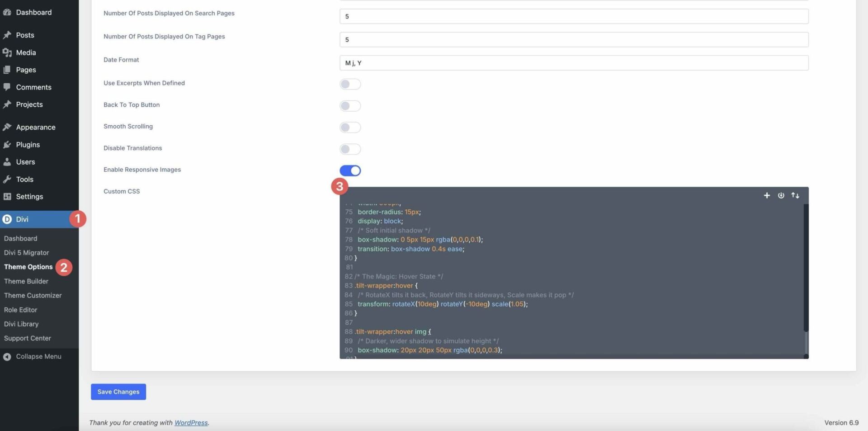The height and width of the screenshot is (431, 868).
Task: Click the Save Changes button
Action: (x=118, y=392)
